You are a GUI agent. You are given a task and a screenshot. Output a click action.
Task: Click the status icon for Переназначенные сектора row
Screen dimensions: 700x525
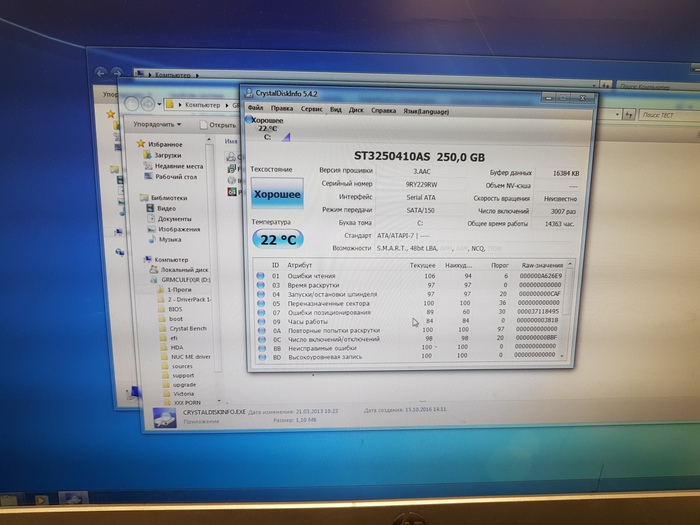pos(260,302)
